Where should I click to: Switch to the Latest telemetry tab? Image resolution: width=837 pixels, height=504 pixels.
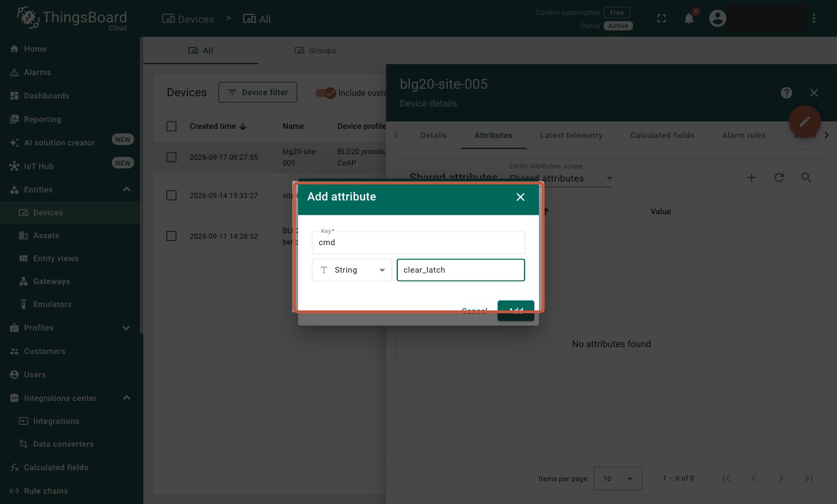[x=571, y=135]
